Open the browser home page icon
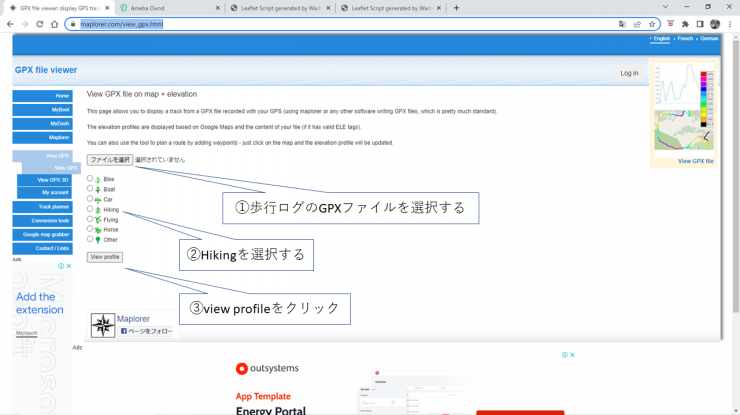This screenshot has height=415, width=740. tap(54, 23)
